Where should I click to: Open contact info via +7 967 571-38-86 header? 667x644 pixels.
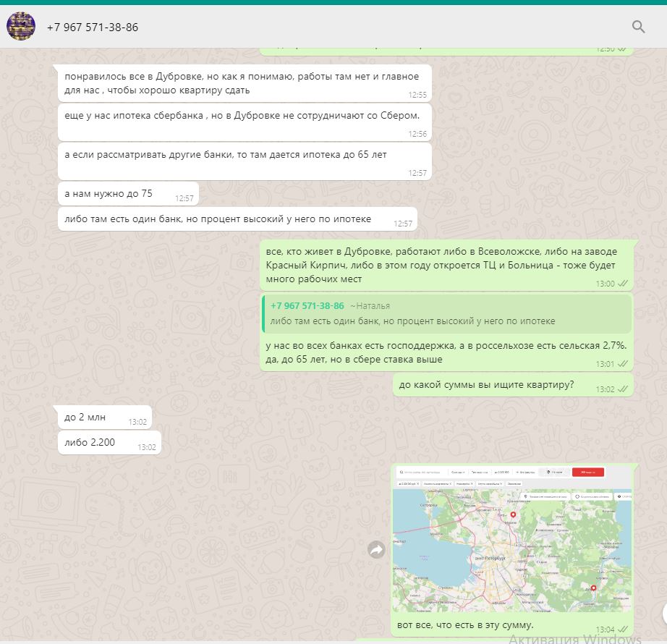pyautogui.click(x=93, y=27)
